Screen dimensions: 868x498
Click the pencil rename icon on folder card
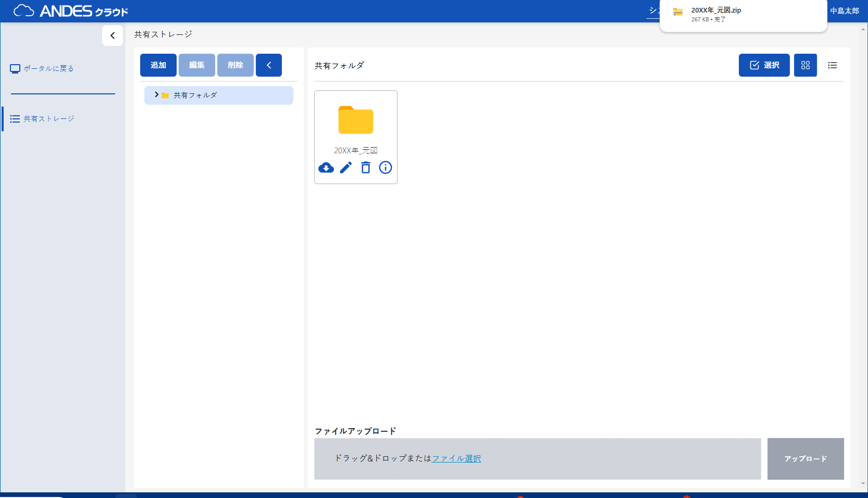(x=346, y=167)
